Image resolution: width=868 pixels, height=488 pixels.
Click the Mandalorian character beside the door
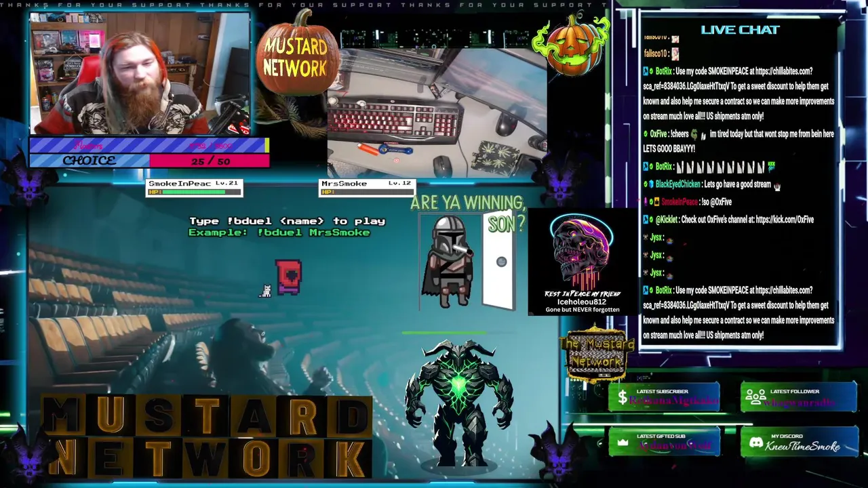(x=448, y=261)
